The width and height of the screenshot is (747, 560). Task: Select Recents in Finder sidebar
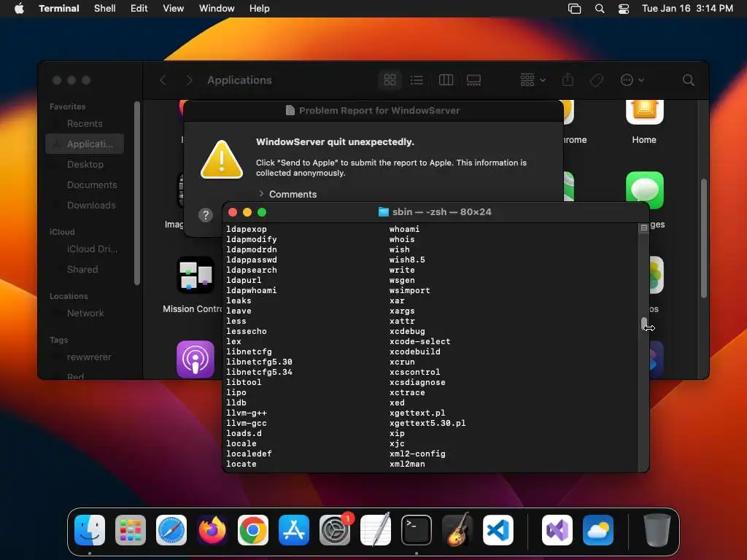tap(85, 123)
